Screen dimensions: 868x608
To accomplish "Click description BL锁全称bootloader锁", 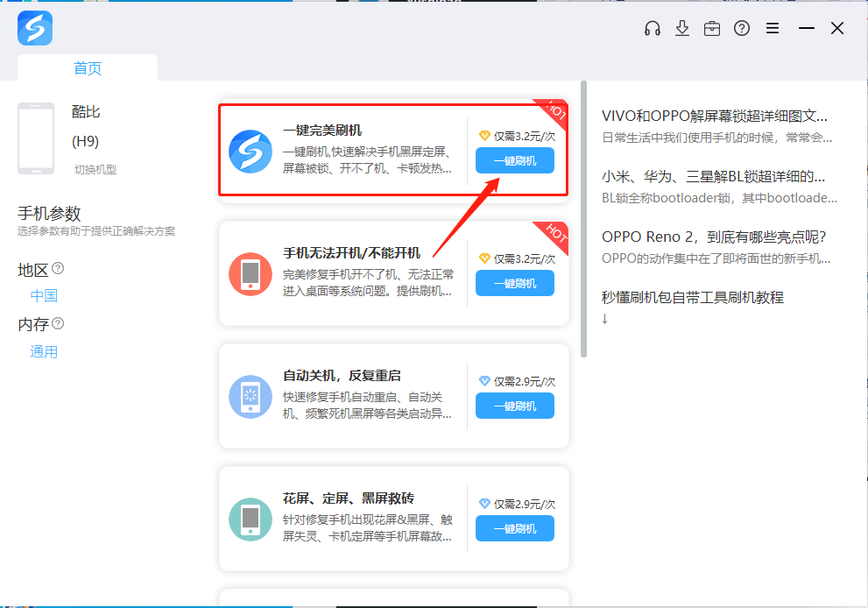I will coord(719,198).
